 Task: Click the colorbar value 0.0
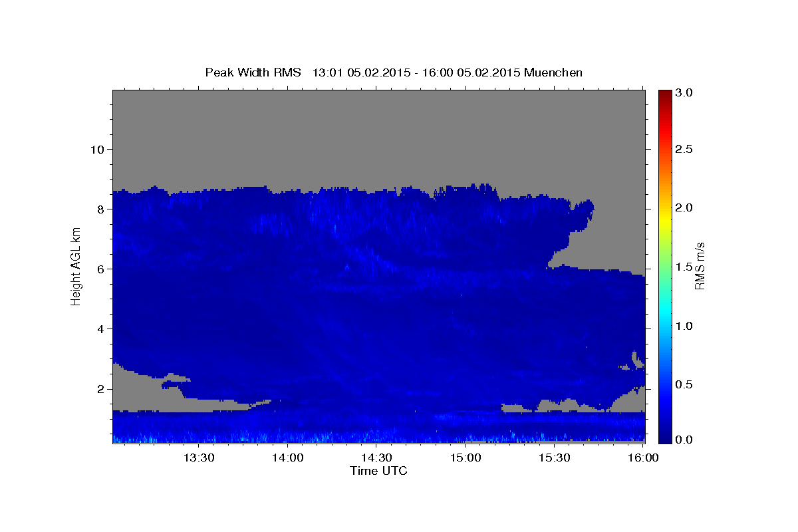pyautogui.click(x=684, y=440)
